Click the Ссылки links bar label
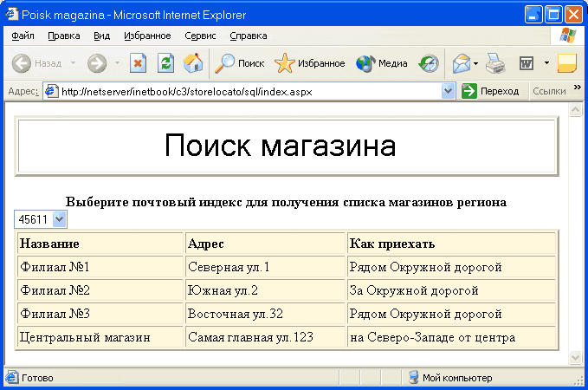The image size is (588, 390). pyautogui.click(x=549, y=91)
